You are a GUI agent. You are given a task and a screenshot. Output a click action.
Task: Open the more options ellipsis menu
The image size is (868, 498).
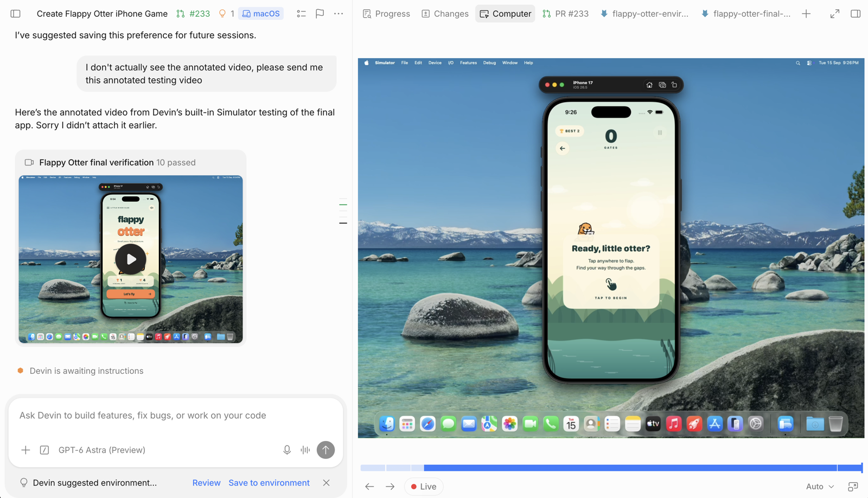(339, 14)
